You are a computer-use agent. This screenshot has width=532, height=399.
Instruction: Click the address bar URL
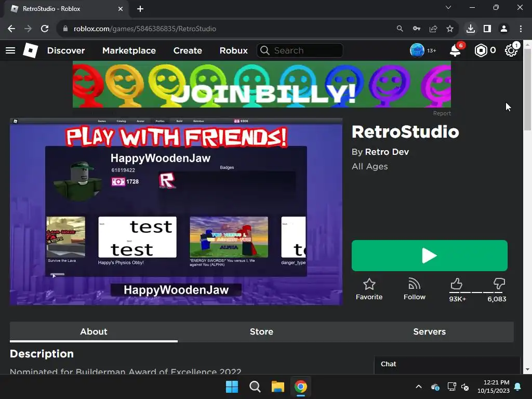coord(145,29)
